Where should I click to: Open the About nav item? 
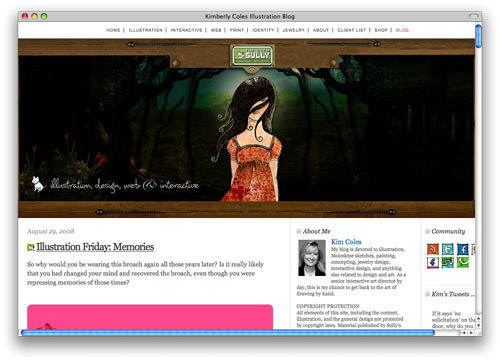pos(321,30)
